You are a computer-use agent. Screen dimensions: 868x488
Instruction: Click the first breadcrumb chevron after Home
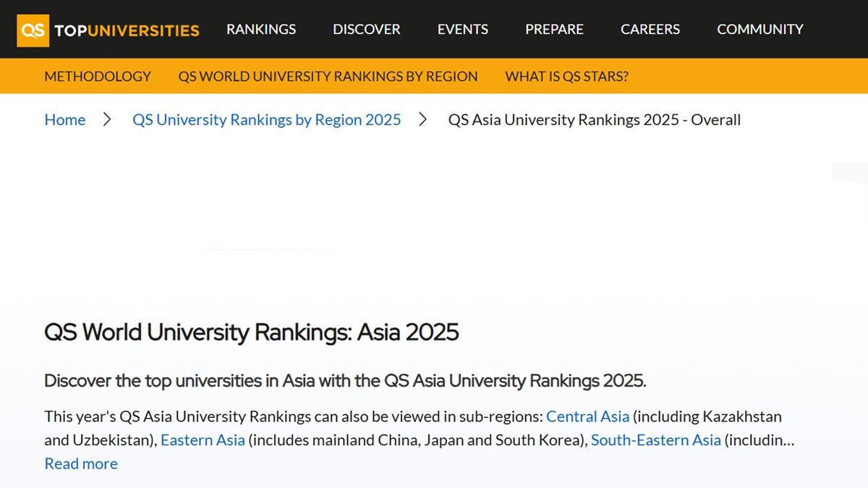tap(108, 120)
